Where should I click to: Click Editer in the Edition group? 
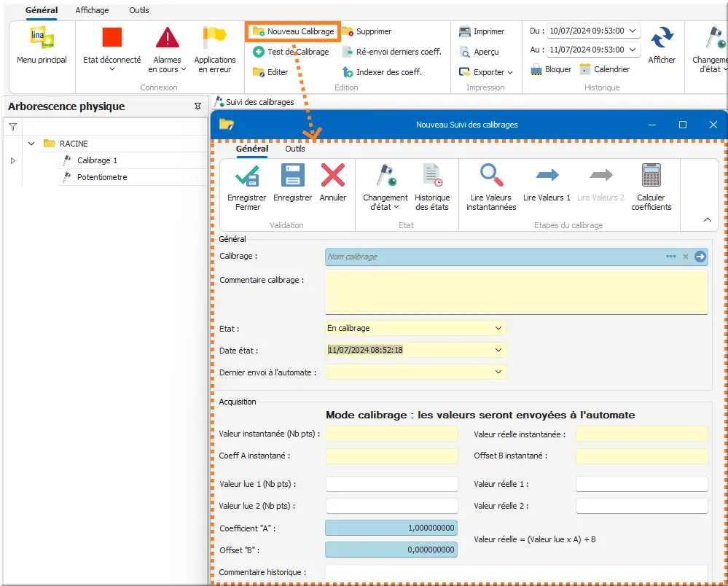point(270,72)
